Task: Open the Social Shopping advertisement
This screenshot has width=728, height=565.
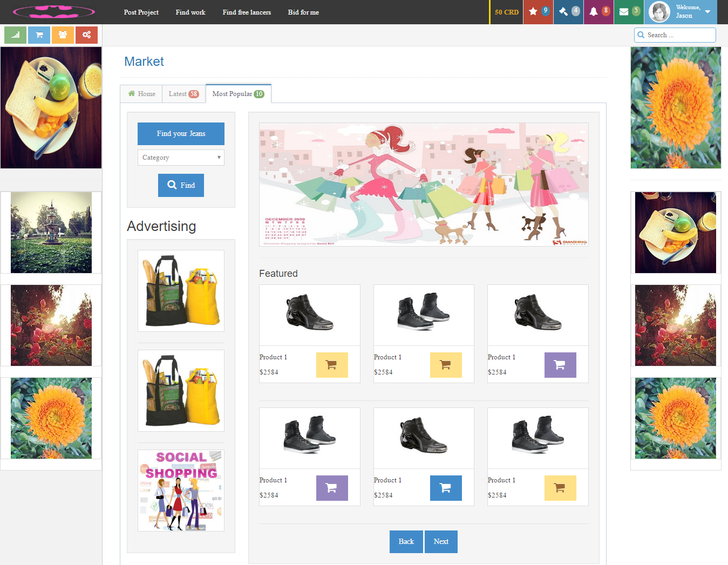Action: [181, 491]
